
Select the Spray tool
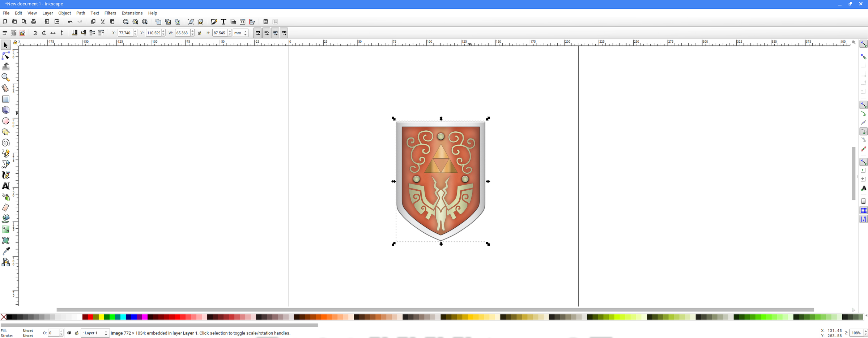(6, 197)
